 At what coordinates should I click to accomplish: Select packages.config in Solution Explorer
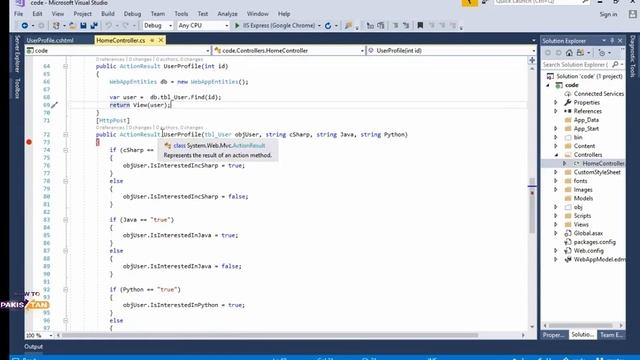pos(594,242)
